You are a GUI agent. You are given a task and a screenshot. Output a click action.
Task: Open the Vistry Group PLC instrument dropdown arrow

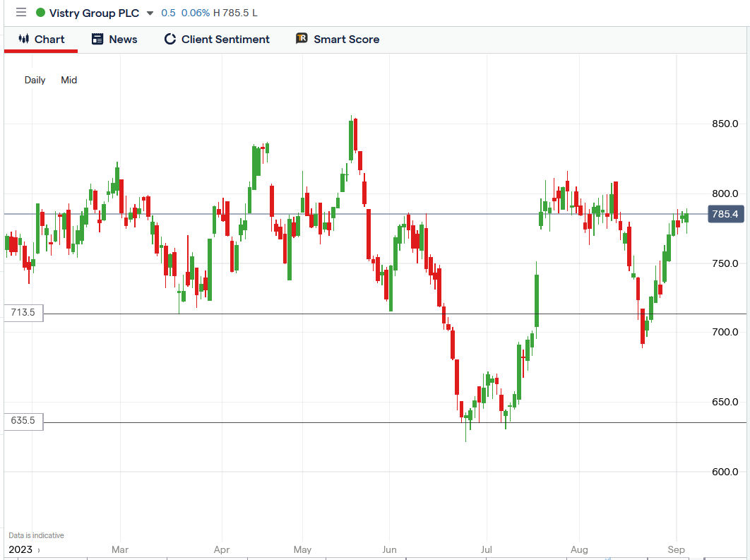pos(150,13)
